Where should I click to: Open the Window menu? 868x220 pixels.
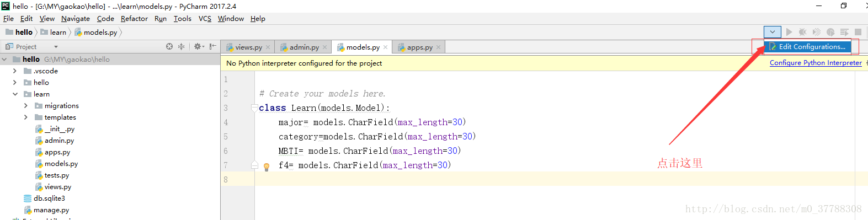231,18
